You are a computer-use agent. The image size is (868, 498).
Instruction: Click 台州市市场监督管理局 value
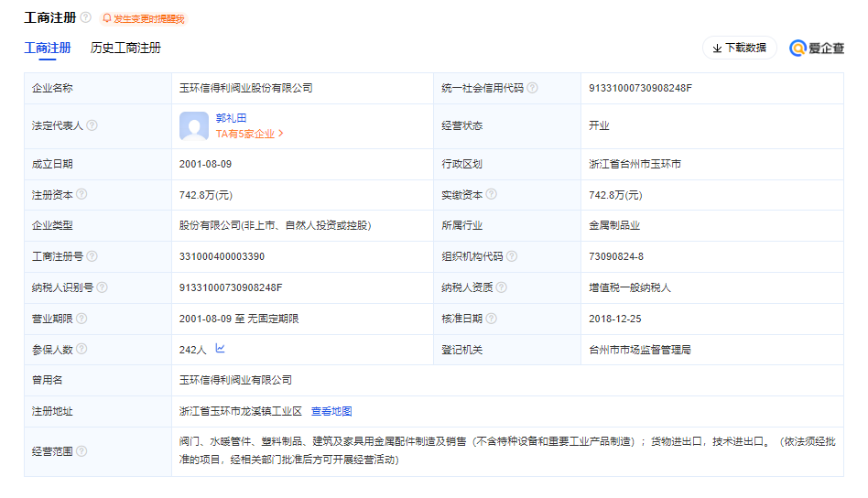click(x=639, y=350)
